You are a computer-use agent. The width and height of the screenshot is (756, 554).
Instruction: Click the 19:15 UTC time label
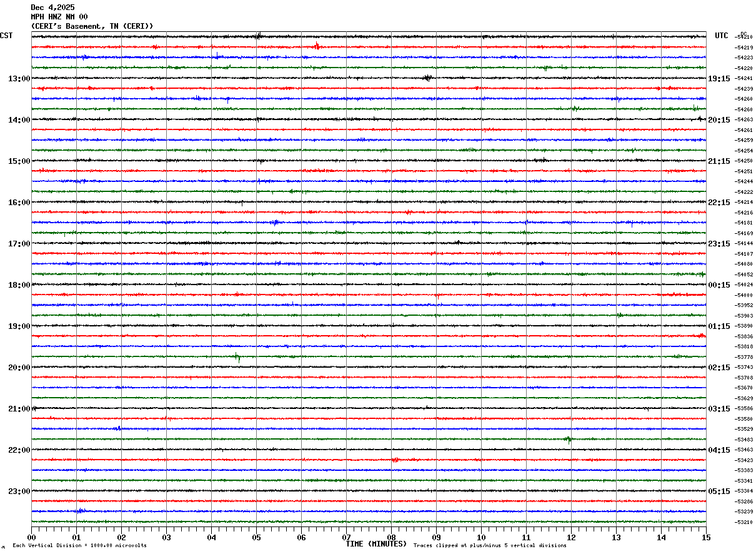pos(719,79)
